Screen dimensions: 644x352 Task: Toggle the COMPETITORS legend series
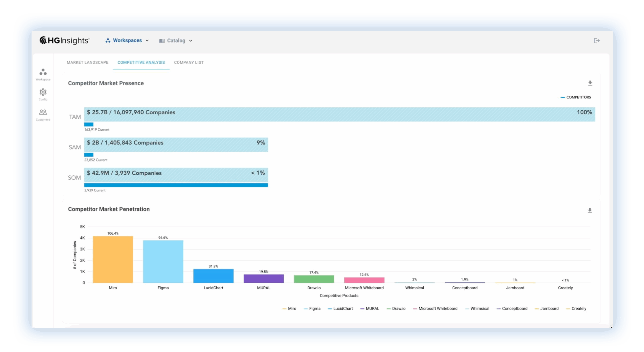pyautogui.click(x=576, y=97)
